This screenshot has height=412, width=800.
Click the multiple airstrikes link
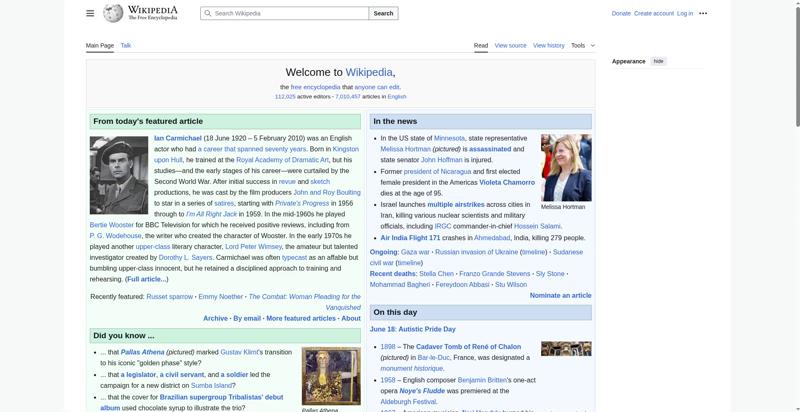pos(456,204)
